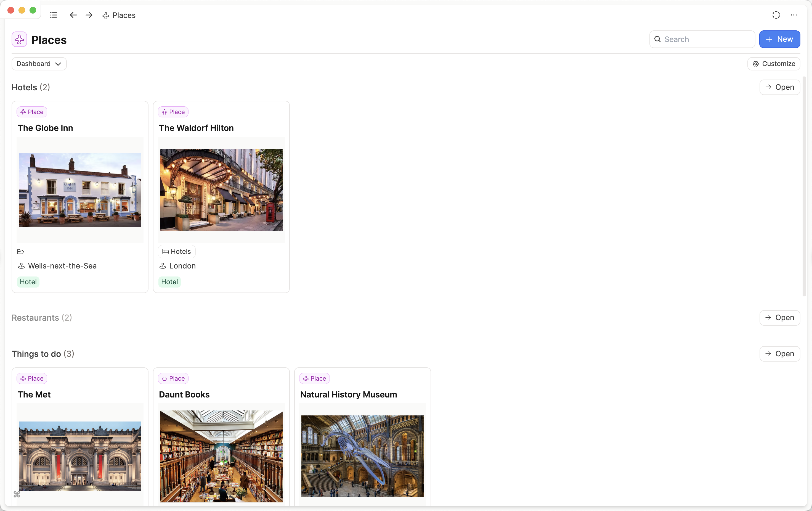Image resolution: width=812 pixels, height=511 pixels.
Task: Click Place tag on Natural History Museum card
Action: coord(315,379)
